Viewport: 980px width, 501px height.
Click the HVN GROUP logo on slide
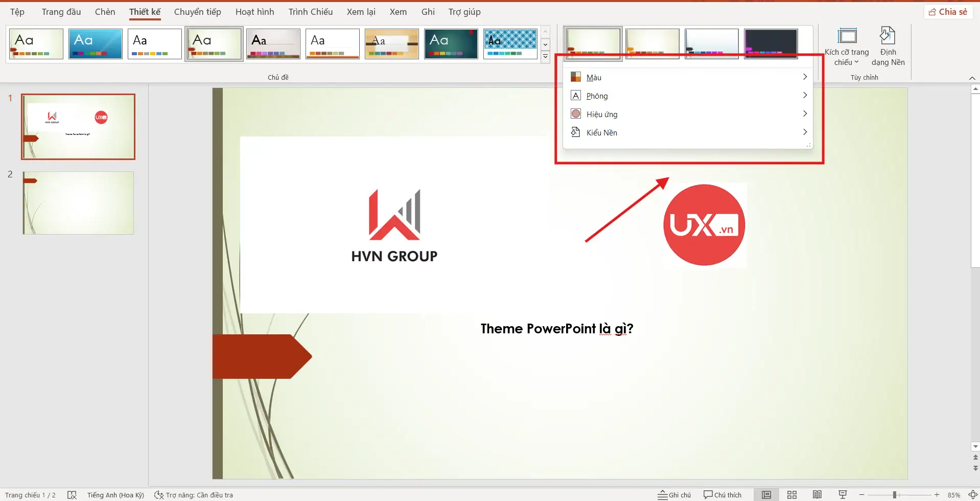[394, 226]
